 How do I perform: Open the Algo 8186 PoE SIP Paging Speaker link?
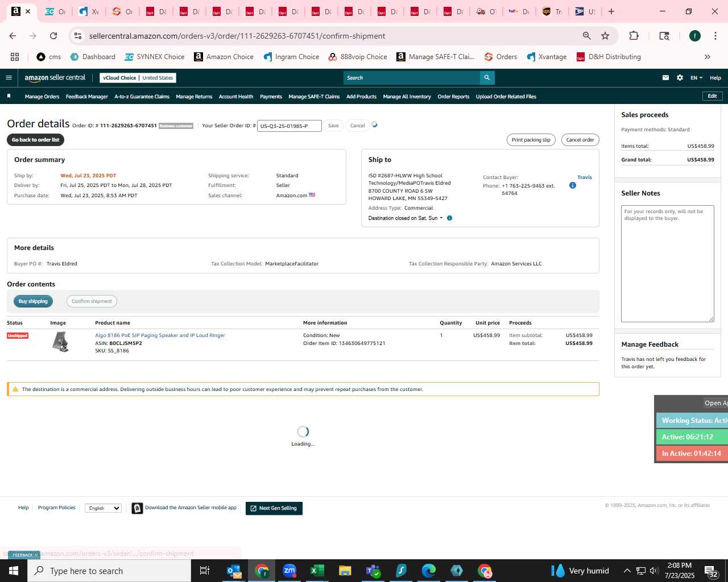pyautogui.click(x=160, y=335)
